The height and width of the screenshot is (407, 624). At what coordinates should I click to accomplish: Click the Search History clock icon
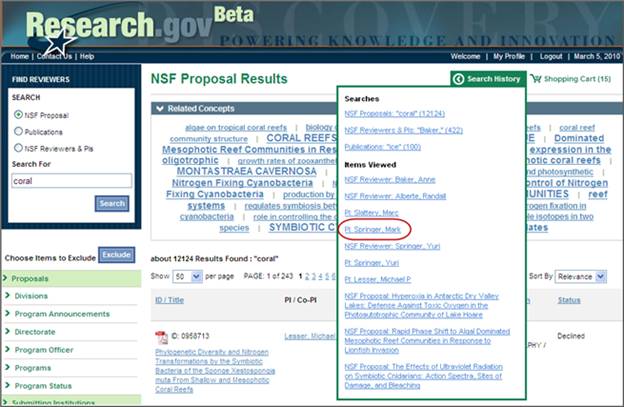click(x=459, y=79)
